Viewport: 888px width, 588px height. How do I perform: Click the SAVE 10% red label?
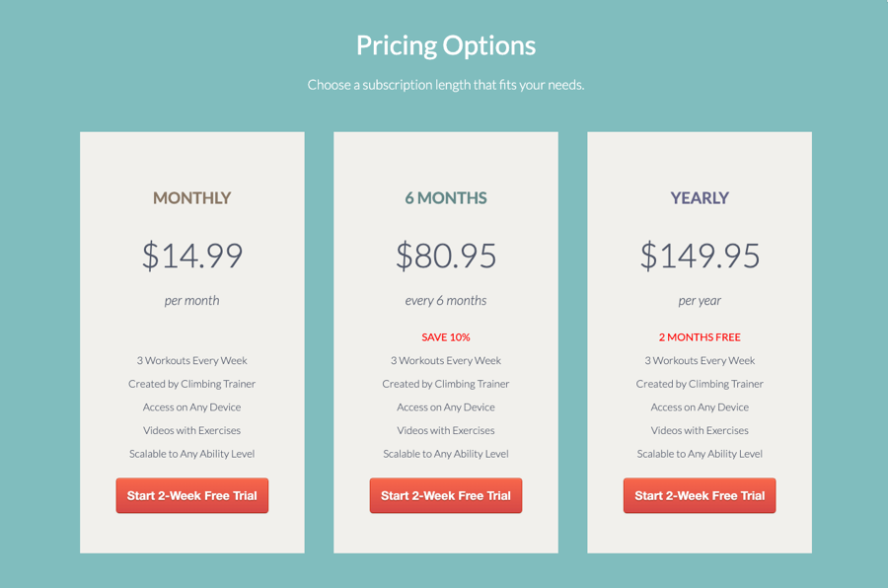446,337
